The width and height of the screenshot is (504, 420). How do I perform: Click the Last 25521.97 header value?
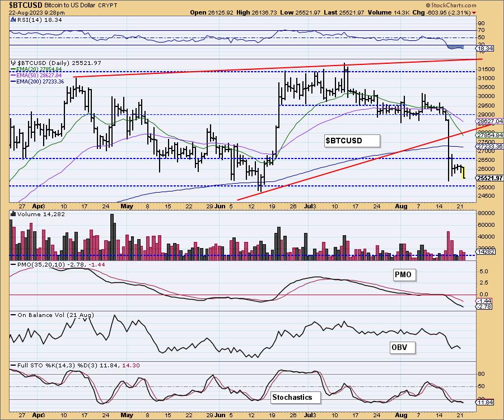(344, 12)
